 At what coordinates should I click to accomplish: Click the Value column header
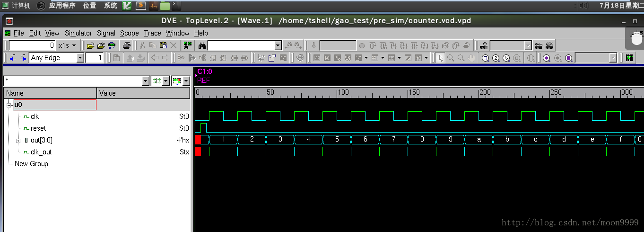pos(143,93)
